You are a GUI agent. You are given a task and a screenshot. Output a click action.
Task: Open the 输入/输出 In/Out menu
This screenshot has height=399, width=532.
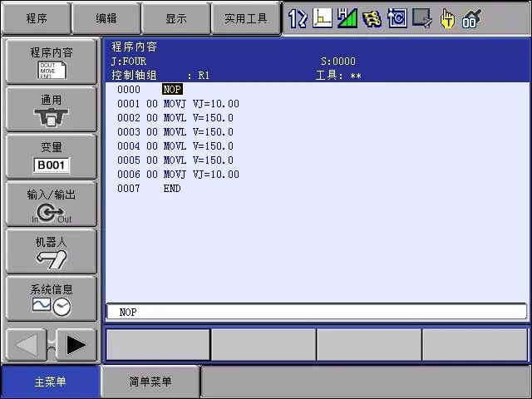51,204
